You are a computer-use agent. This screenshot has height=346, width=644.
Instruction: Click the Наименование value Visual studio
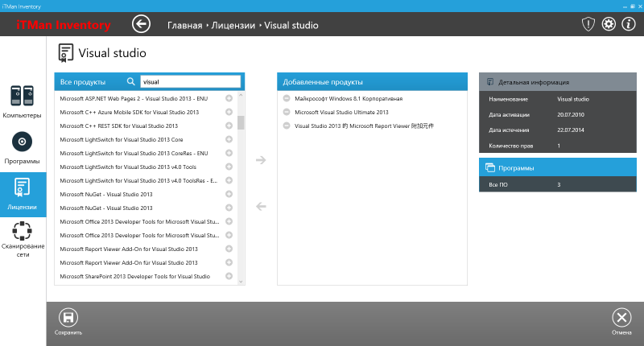(573, 99)
